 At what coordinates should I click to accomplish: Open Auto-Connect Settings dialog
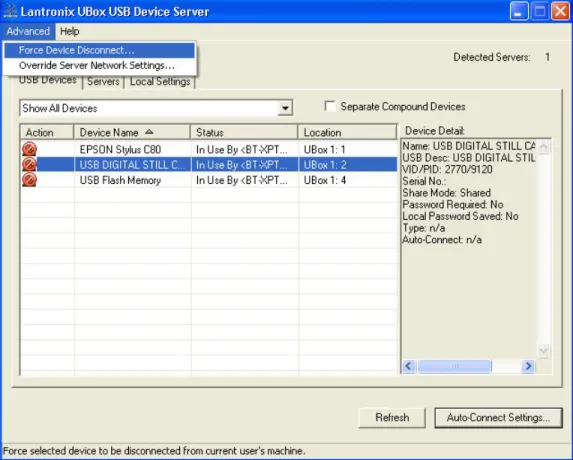tap(498, 417)
